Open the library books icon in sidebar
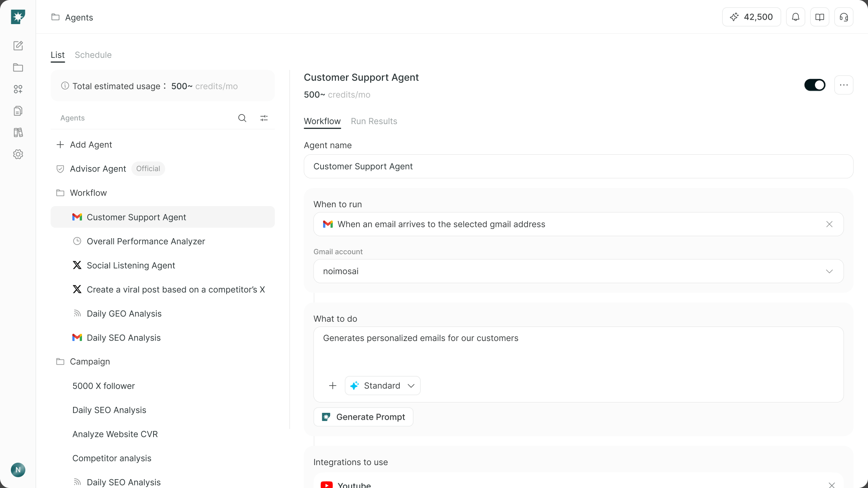This screenshot has height=488, width=868. click(x=18, y=133)
